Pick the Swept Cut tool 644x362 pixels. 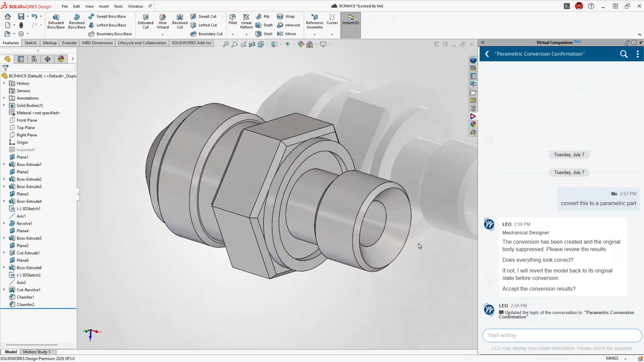pyautogui.click(x=204, y=16)
